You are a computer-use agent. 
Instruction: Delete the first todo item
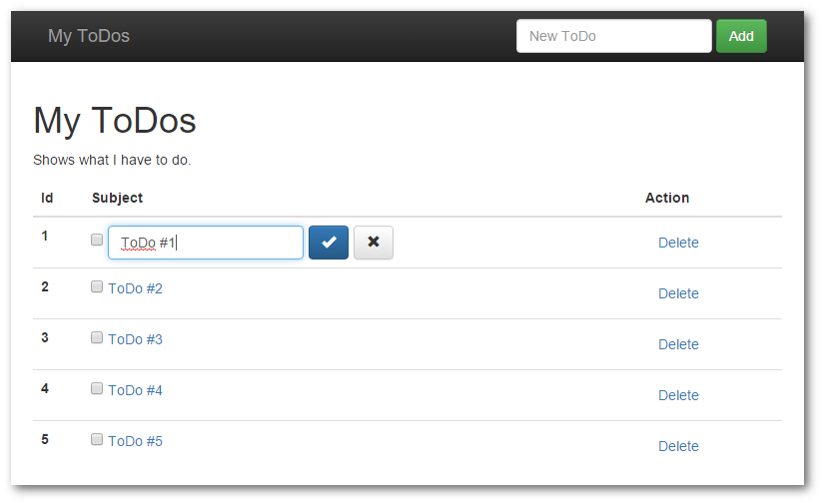pos(678,243)
